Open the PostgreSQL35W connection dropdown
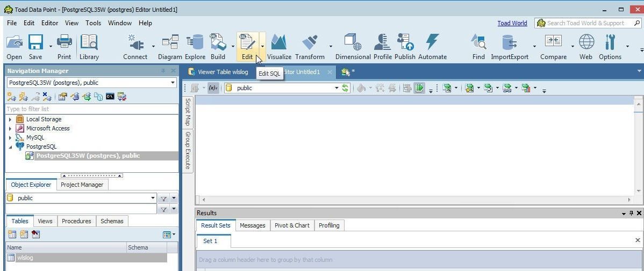The width and height of the screenshot is (644, 271). click(173, 83)
